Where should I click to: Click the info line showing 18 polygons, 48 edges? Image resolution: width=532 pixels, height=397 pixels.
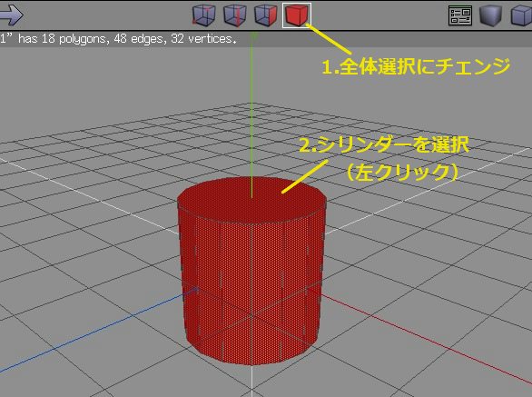tap(118, 39)
